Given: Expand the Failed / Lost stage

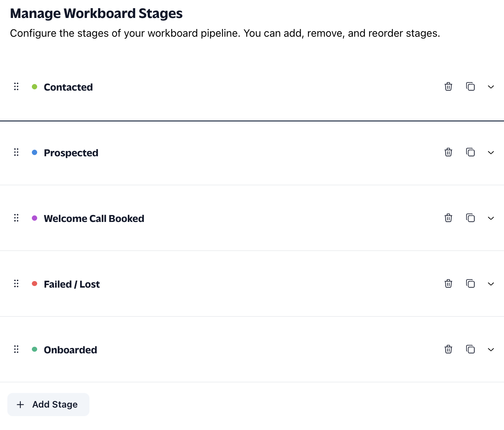Looking at the screenshot, I should [491, 284].
